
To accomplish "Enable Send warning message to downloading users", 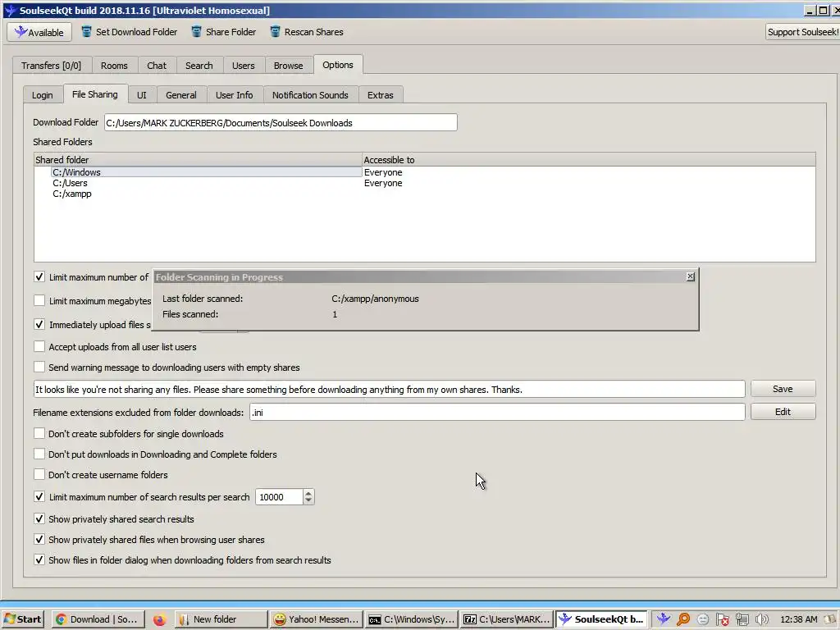I will click(x=39, y=367).
